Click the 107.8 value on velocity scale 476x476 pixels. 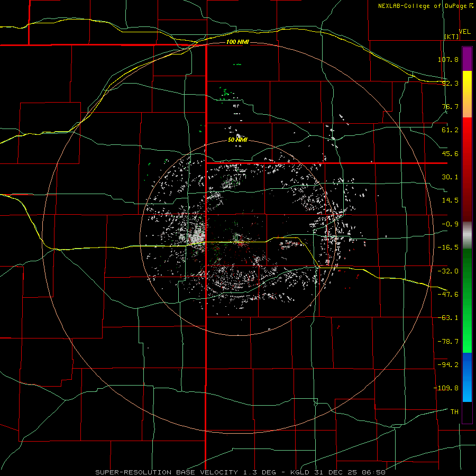click(x=448, y=59)
